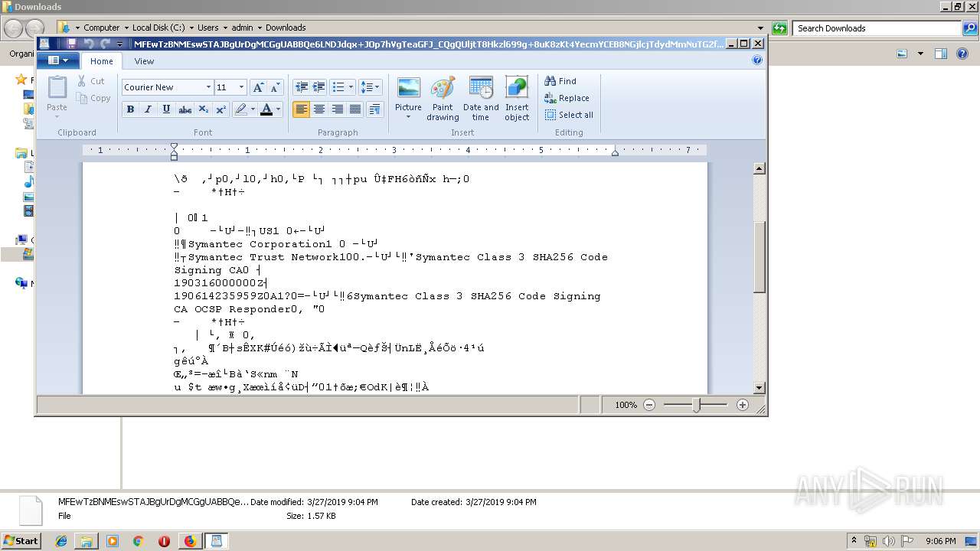Image resolution: width=980 pixels, height=551 pixels.
Task: Click Find in Editing group
Action: tap(560, 81)
